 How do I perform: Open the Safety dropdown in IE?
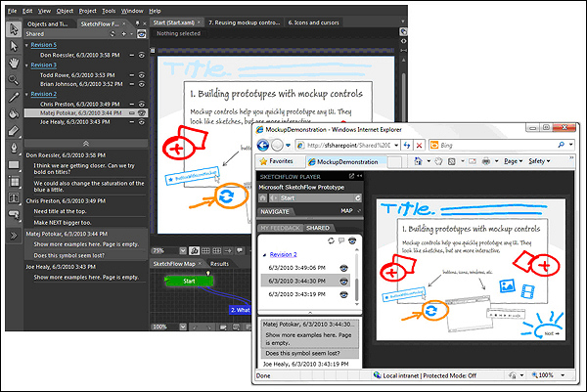tap(539, 161)
